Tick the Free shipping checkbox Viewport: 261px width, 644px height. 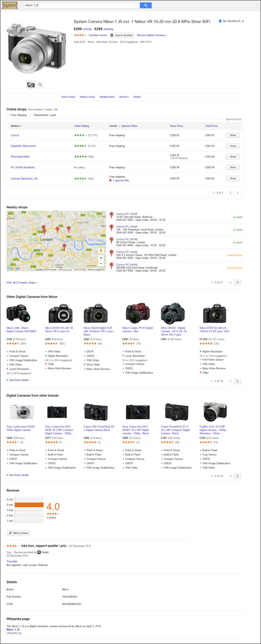coord(8,115)
